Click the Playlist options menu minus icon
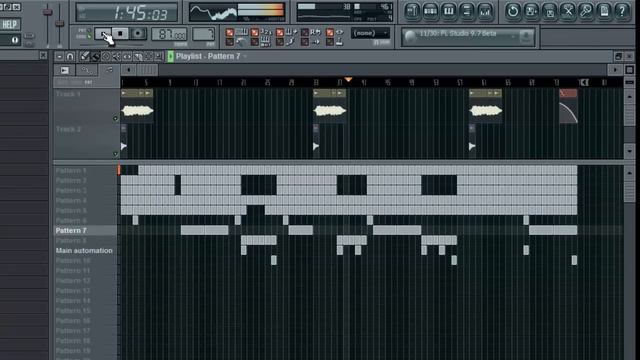This screenshot has width=640, height=360. click(x=59, y=56)
